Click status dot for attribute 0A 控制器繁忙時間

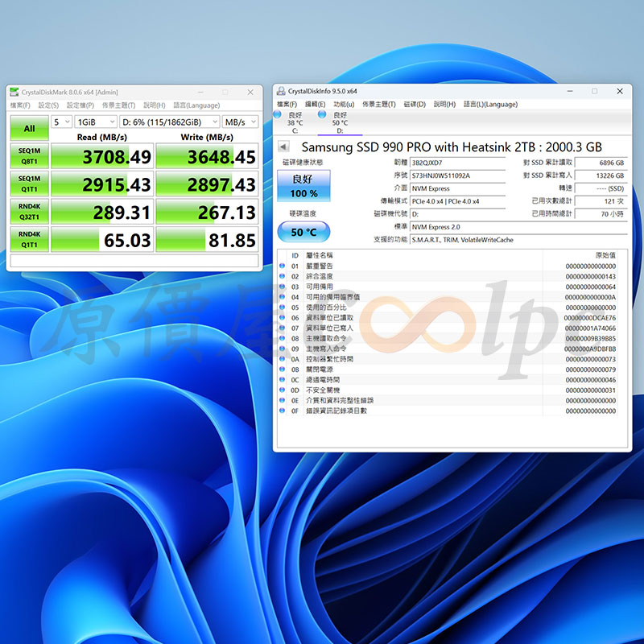coord(283,359)
